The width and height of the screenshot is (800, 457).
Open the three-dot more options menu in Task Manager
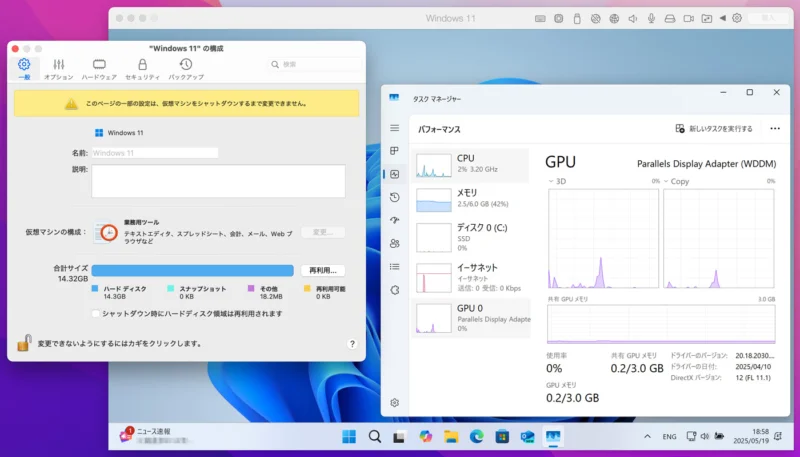(x=775, y=129)
